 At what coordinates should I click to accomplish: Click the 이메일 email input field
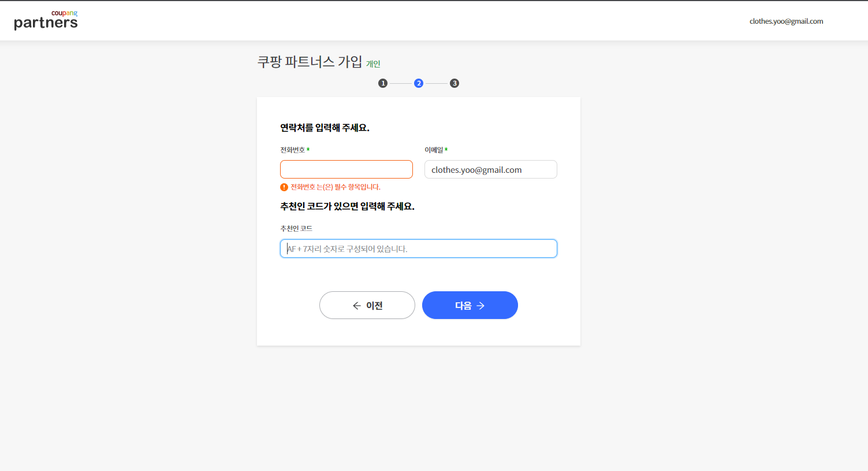[x=491, y=169]
